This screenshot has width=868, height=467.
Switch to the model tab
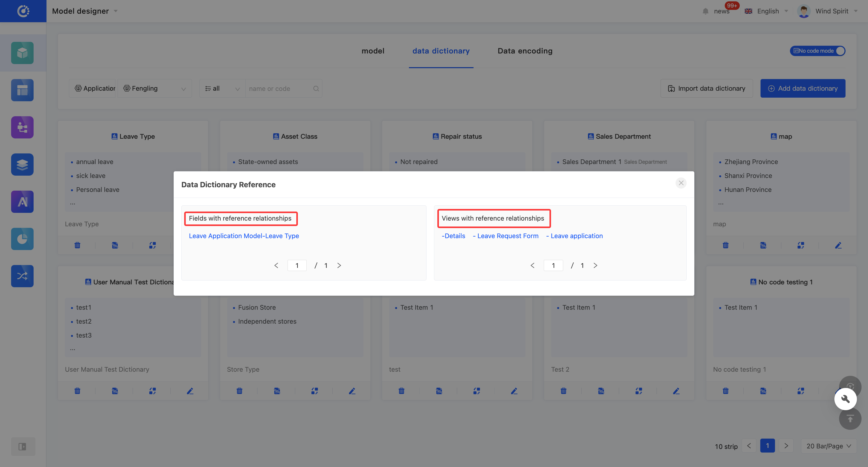(373, 51)
